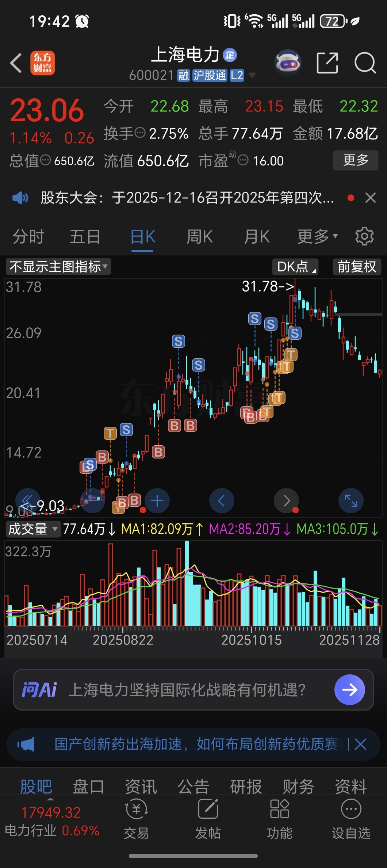Screen dimensions: 387x868
Task: Switch to 研报 tab
Action: coord(246,786)
